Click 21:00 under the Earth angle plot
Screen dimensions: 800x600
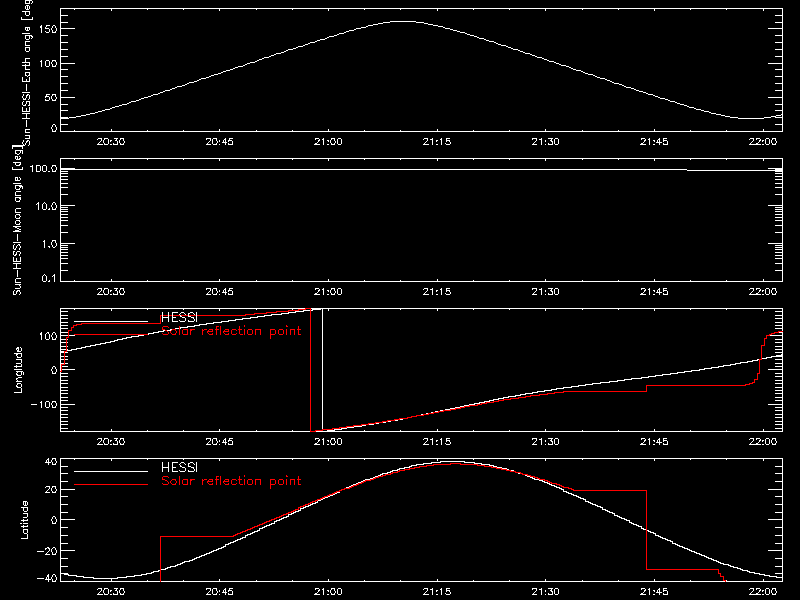click(328, 141)
